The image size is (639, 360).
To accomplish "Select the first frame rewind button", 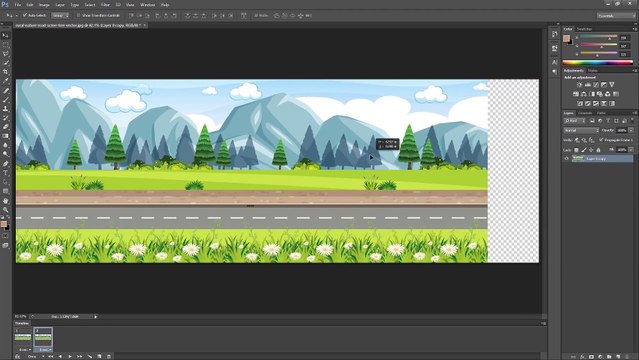I will (x=51, y=356).
